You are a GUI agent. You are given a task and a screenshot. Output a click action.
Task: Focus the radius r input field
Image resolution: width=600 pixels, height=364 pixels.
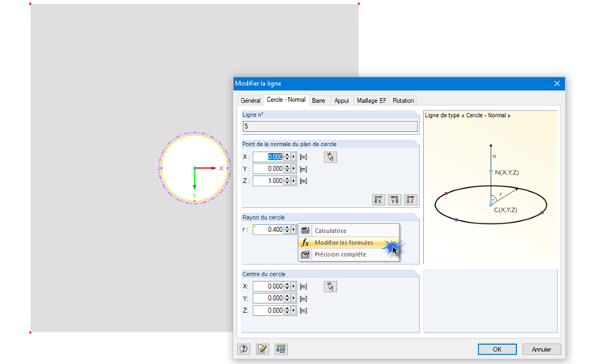coord(268,230)
